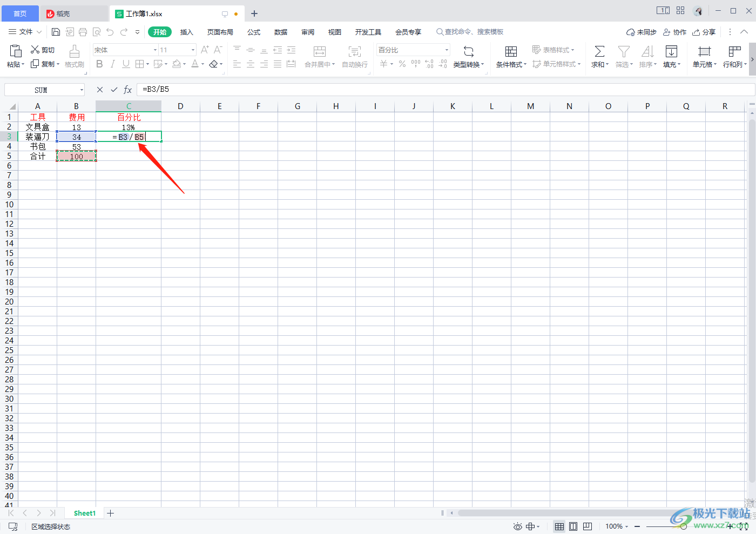
Task: Click the percent style icon
Action: 402,64
